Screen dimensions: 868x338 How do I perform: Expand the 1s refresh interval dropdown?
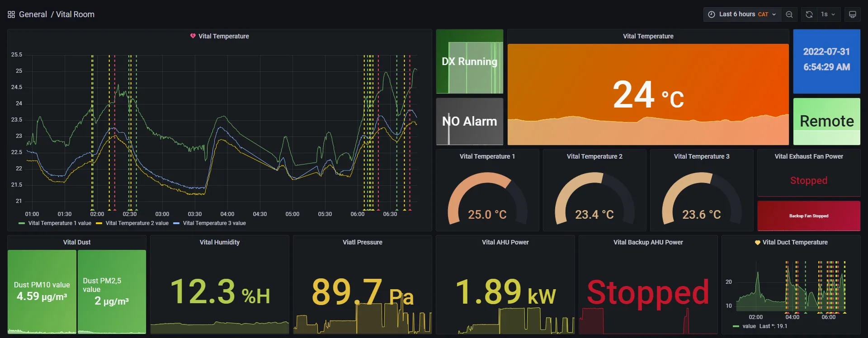click(828, 14)
